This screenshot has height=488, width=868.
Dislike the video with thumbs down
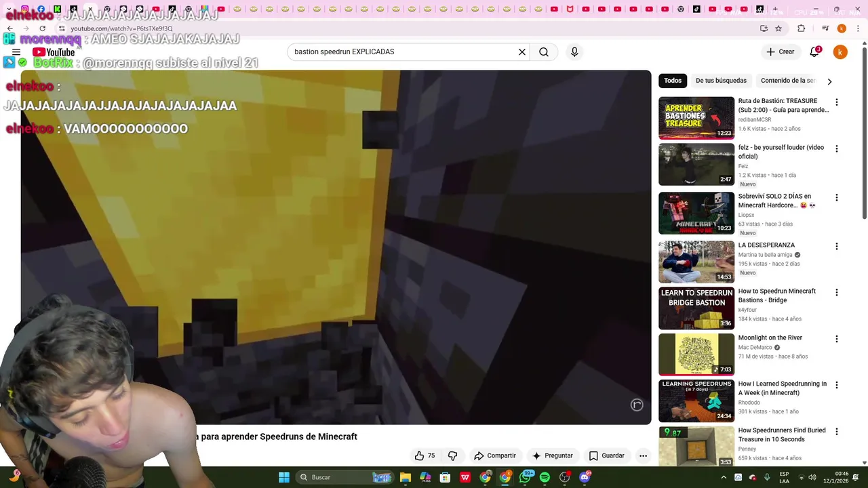click(x=453, y=455)
